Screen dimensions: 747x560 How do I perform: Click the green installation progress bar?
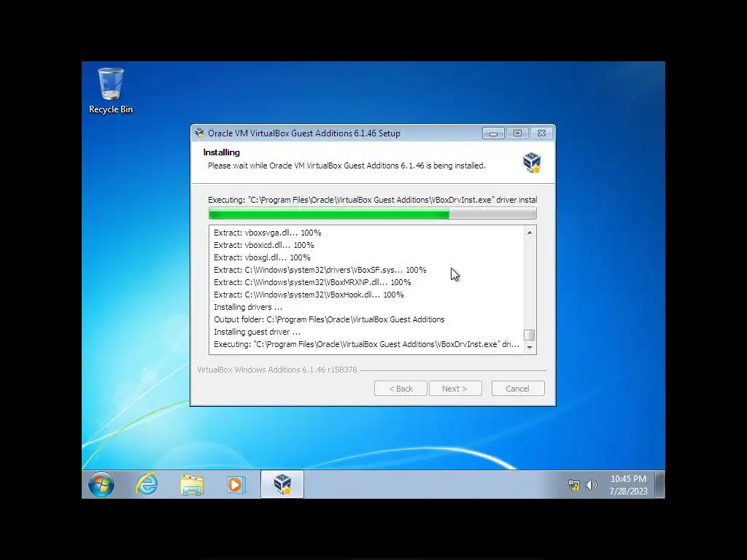pos(373,214)
